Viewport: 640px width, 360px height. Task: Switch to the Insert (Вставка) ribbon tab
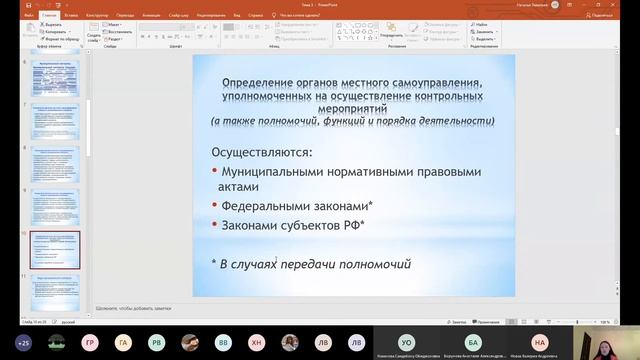tap(71, 15)
